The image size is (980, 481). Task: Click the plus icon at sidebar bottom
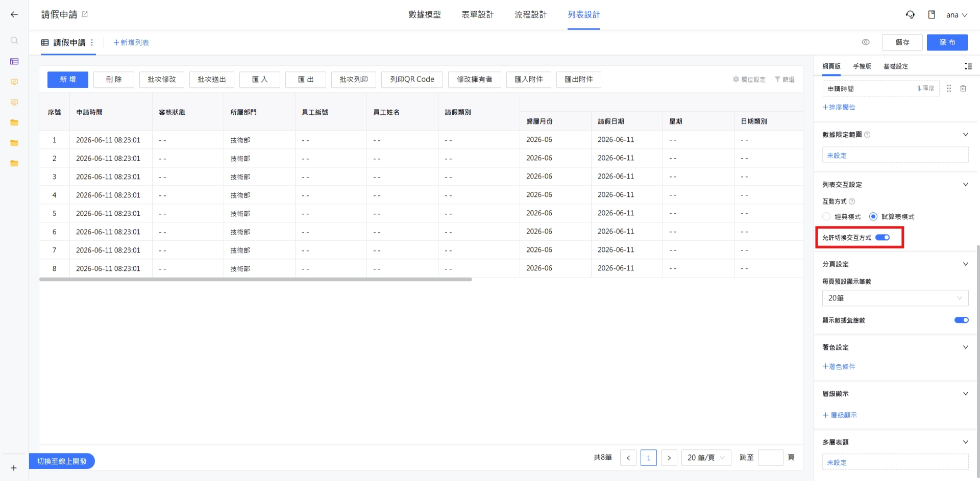(x=14, y=468)
